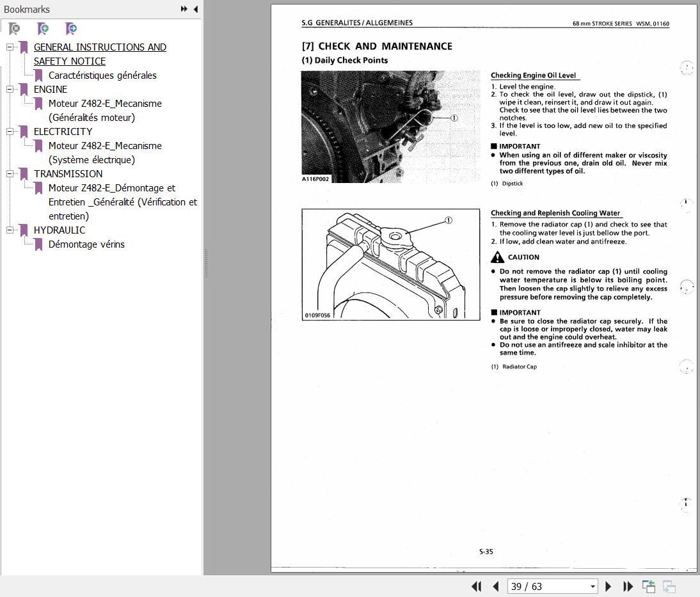Click the panel splitter grip handle

pos(206,264)
